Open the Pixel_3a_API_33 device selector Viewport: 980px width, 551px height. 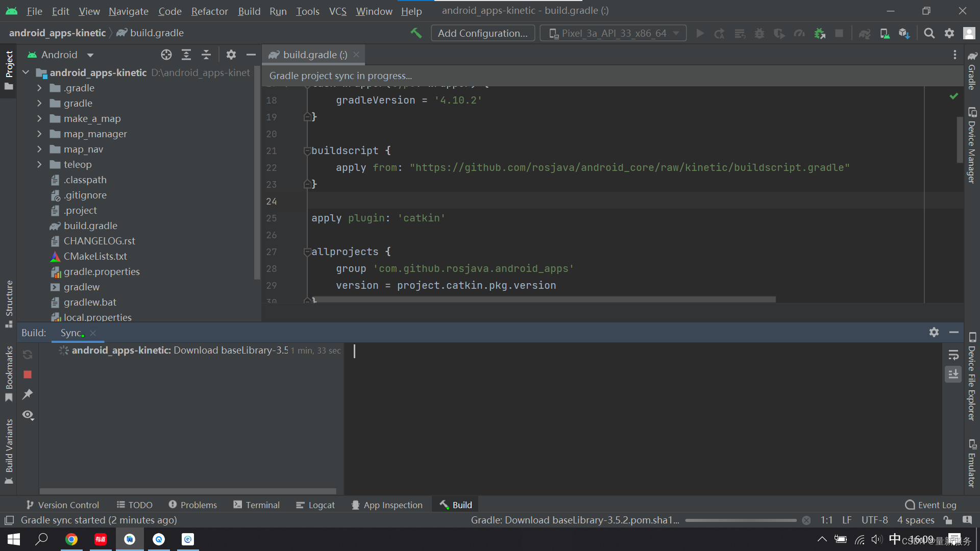[x=612, y=33]
